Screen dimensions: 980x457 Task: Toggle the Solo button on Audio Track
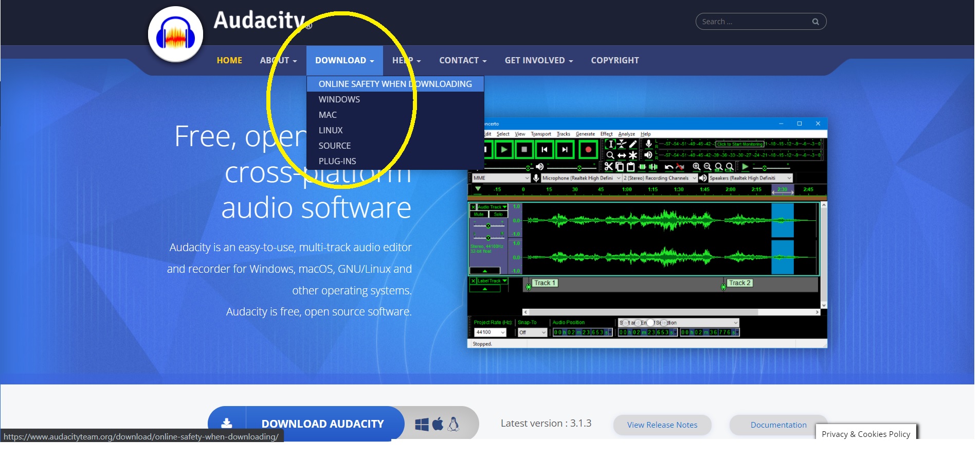498,214
